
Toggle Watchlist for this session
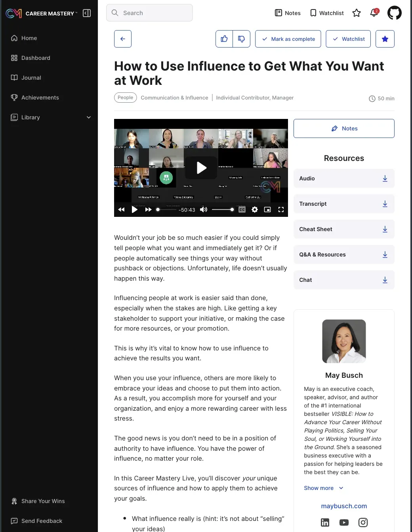coord(348,39)
